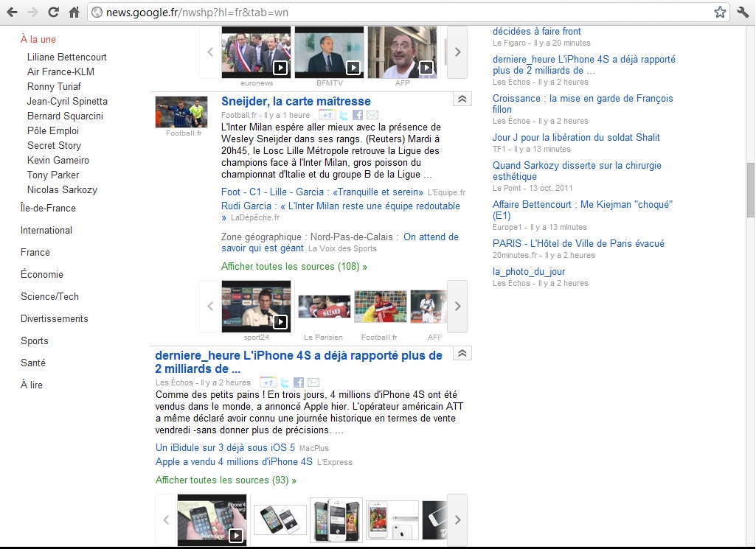Viewport: 756px width, 549px height.
Task: Collapse the Sneijder story section
Action: tap(462, 99)
